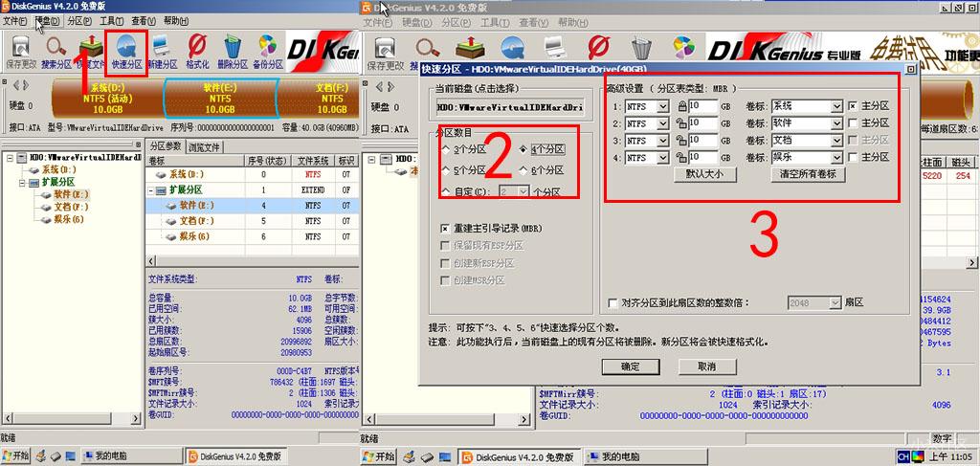Collapse 扩展分区 row in partition table
980x466 pixels.
pyautogui.click(x=152, y=189)
